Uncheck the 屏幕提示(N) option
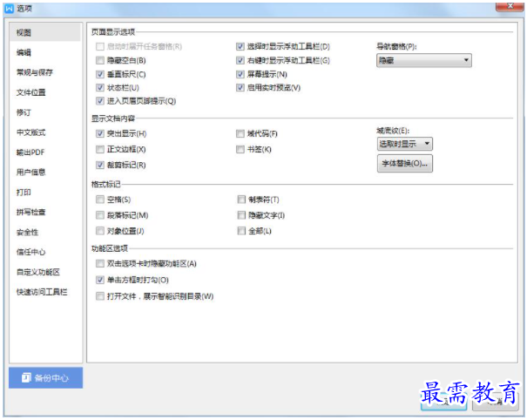 pos(240,74)
